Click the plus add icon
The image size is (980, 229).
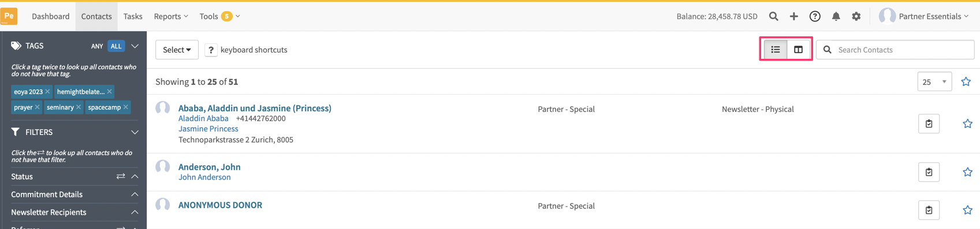pos(793,16)
